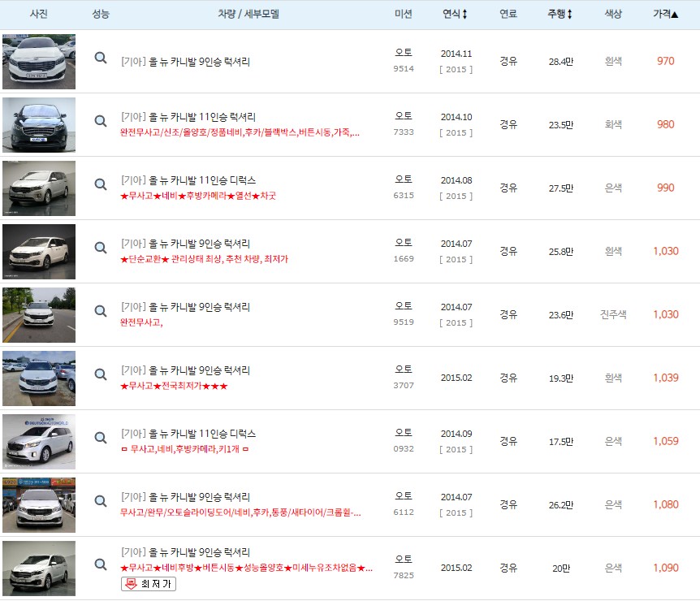Screen dimensions: 700x601
Task: Click the 최저가 lowest-price badge
Action: click(149, 584)
